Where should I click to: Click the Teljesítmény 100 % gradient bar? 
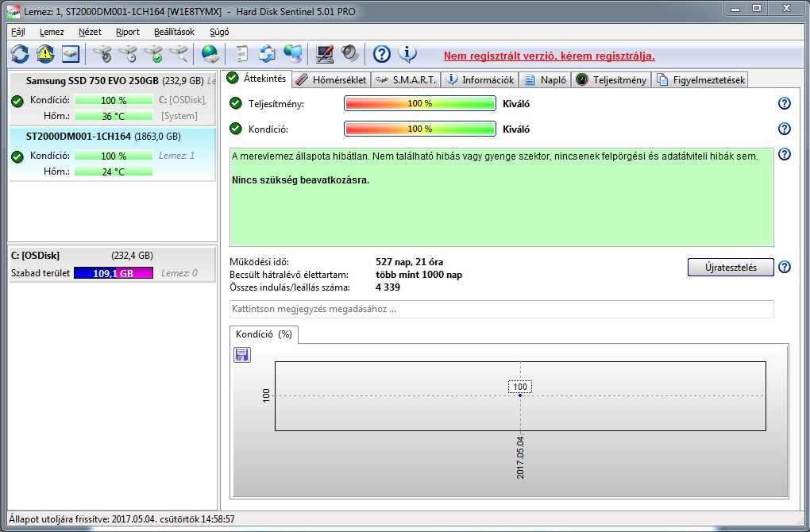click(x=419, y=103)
